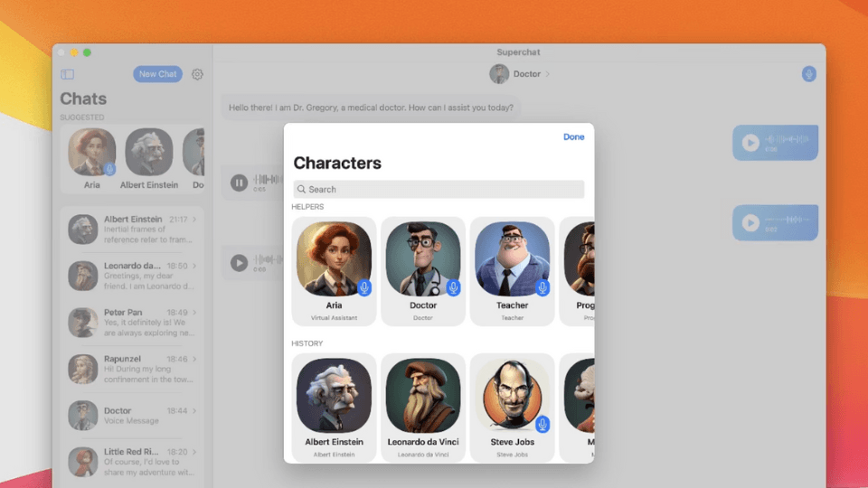Open settings with the gear icon

point(197,74)
